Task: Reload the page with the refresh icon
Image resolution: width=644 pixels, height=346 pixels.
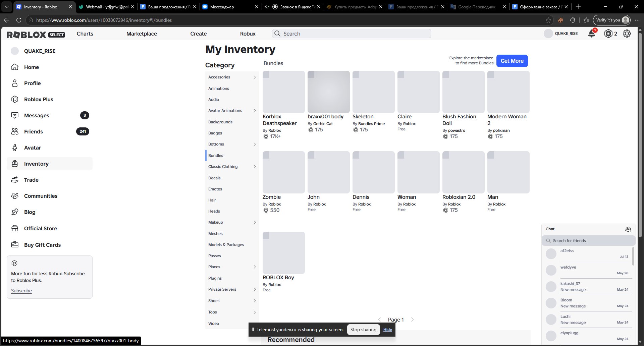Action: (x=19, y=20)
